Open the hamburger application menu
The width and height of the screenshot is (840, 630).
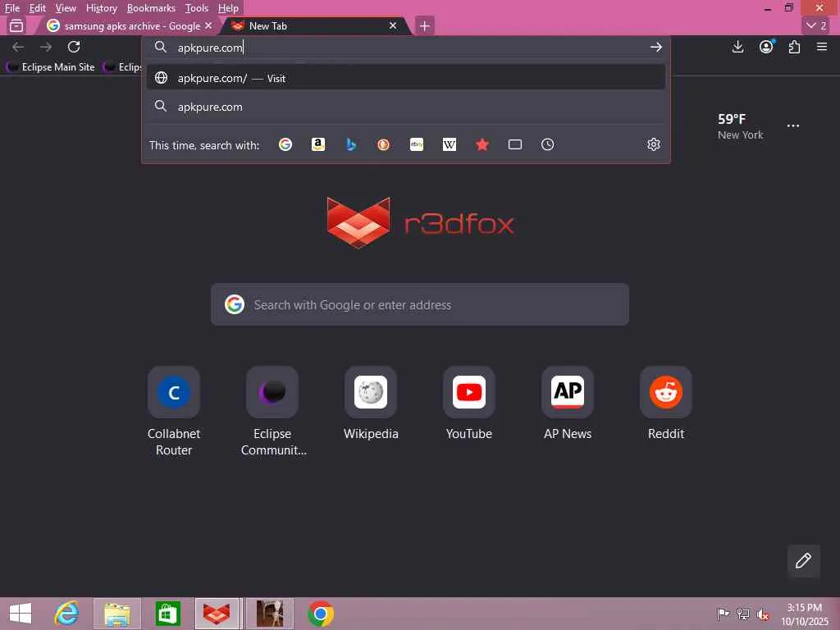click(822, 47)
